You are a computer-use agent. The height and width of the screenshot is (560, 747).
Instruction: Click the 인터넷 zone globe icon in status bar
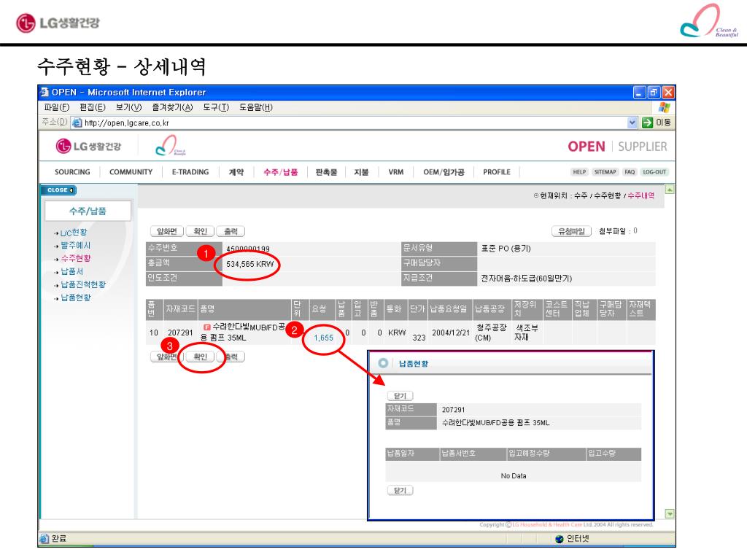point(560,539)
